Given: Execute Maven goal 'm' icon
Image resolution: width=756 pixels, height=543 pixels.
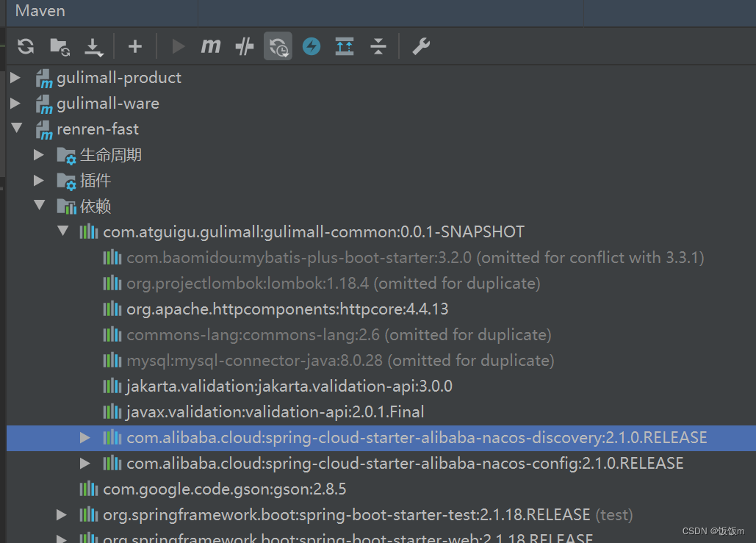Looking at the screenshot, I should tap(211, 46).
